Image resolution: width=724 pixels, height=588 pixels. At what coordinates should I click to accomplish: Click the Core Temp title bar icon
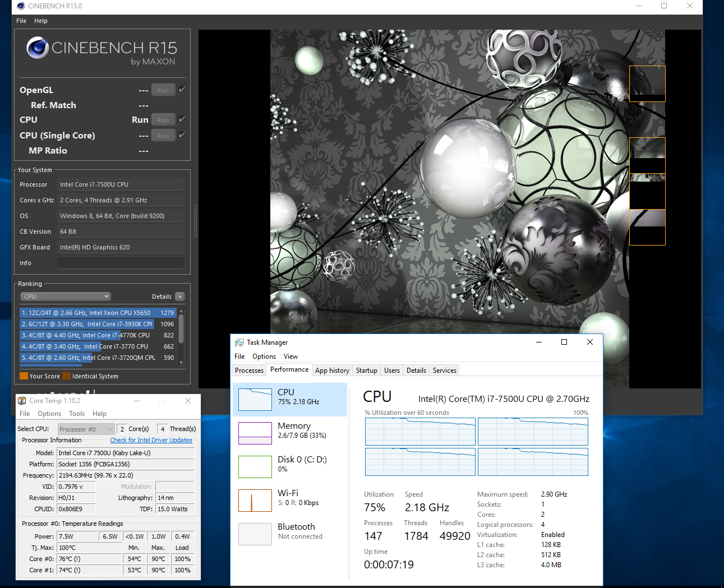tap(22, 401)
